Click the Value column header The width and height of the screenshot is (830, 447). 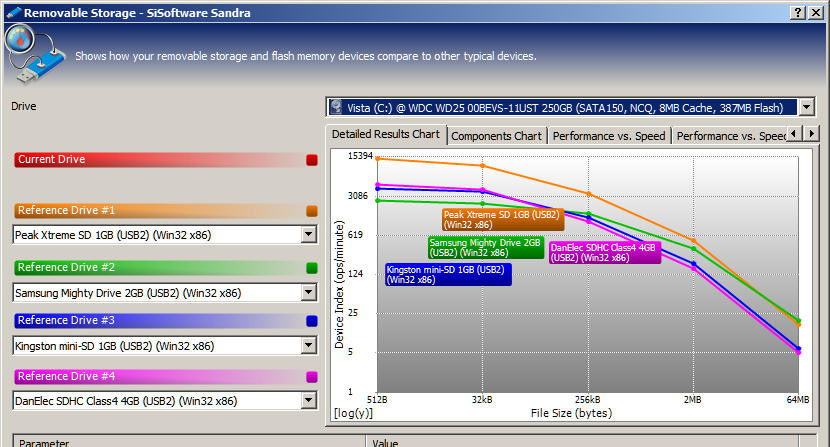pyautogui.click(x=582, y=442)
